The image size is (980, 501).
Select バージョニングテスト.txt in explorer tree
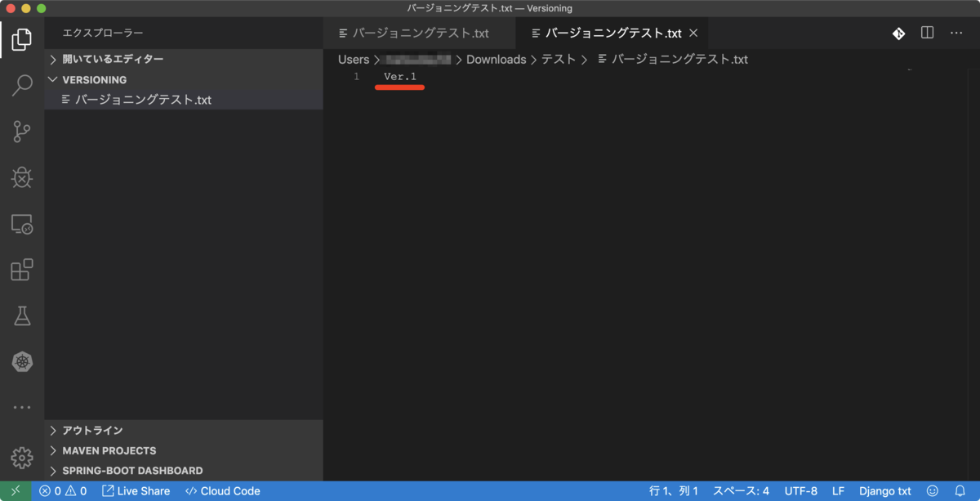click(184, 100)
